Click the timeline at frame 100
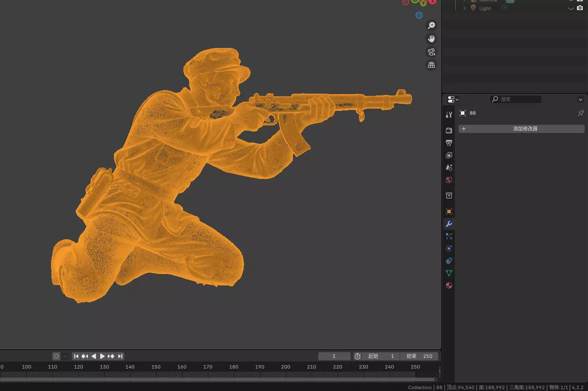 point(26,367)
